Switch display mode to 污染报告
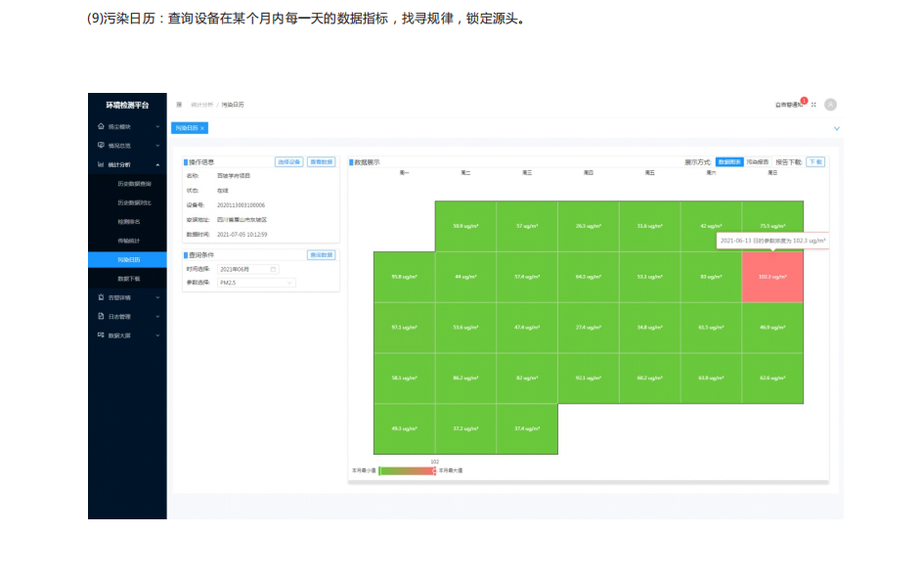The height and width of the screenshot is (577, 924). coord(758,162)
